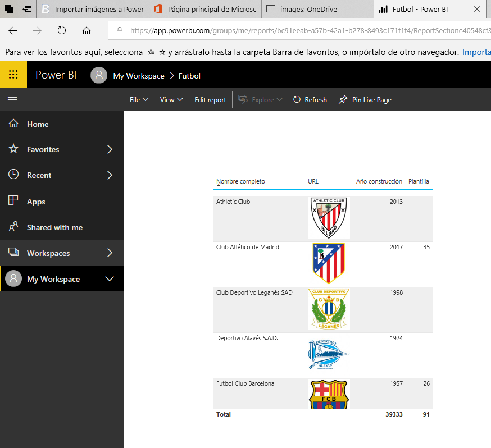Expand the Workspaces section chevron
Screen dimensions: 491x448
(x=111, y=253)
